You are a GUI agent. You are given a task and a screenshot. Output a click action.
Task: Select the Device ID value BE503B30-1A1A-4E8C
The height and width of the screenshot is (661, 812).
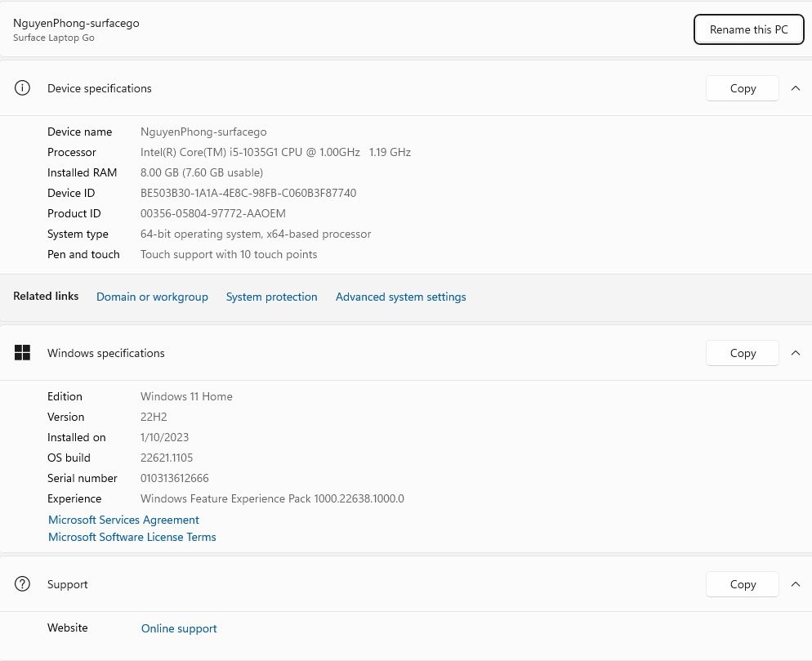(248, 193)
